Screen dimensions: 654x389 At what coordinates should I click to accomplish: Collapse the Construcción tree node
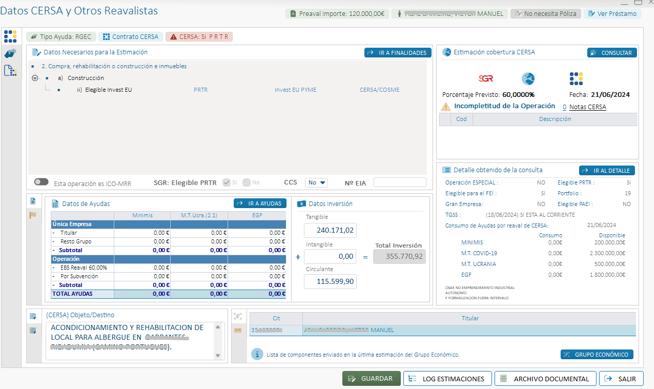click(x=35, y=78)
